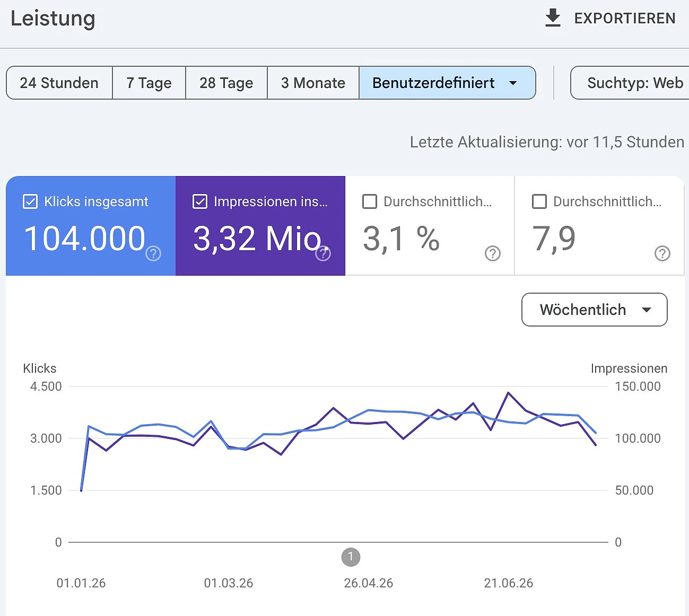Enable the 7,9 Durchschnittlich checkbox
This screenshot has height=616, width=689.
[539, 201]
